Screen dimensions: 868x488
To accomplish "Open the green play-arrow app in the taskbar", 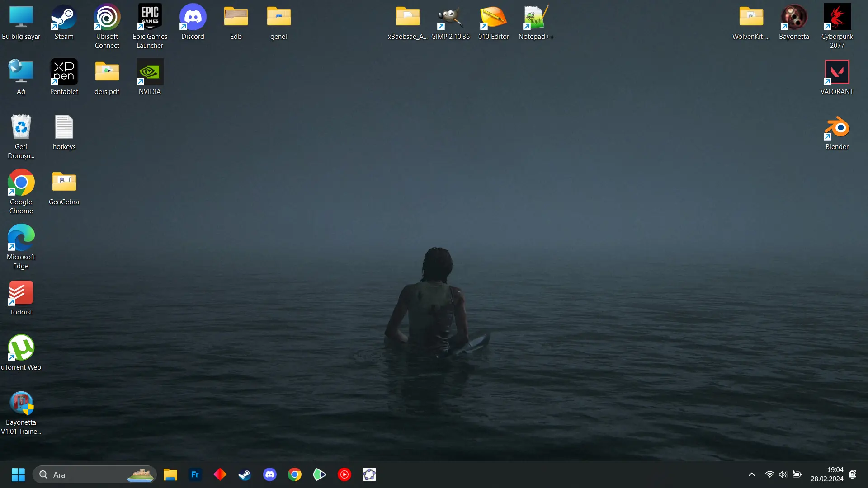I will [320, 474].
